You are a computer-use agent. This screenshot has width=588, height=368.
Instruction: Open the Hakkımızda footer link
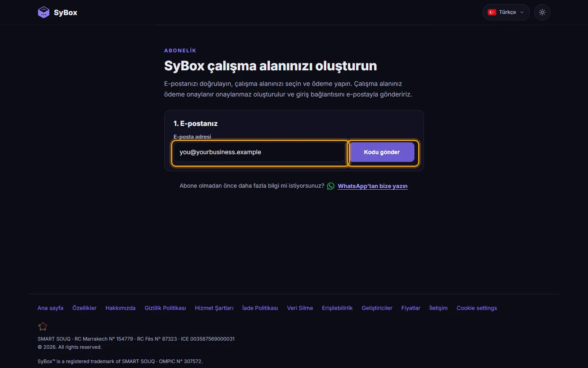tap(120, 308)
